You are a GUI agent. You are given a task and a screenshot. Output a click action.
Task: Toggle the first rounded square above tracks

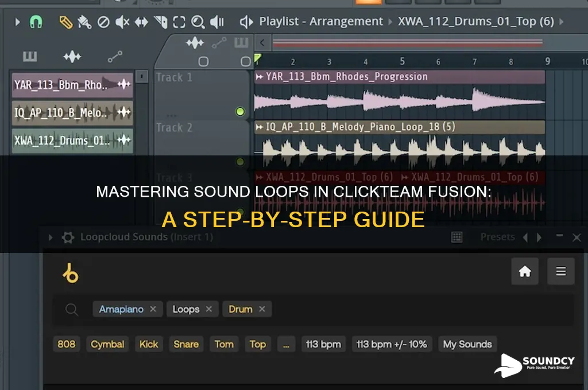(204, 61)
